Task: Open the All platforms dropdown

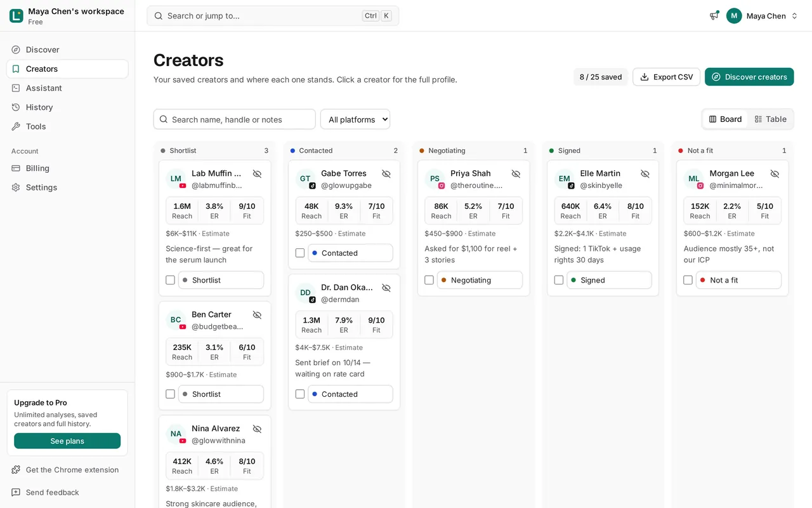Action: (355, 119)
